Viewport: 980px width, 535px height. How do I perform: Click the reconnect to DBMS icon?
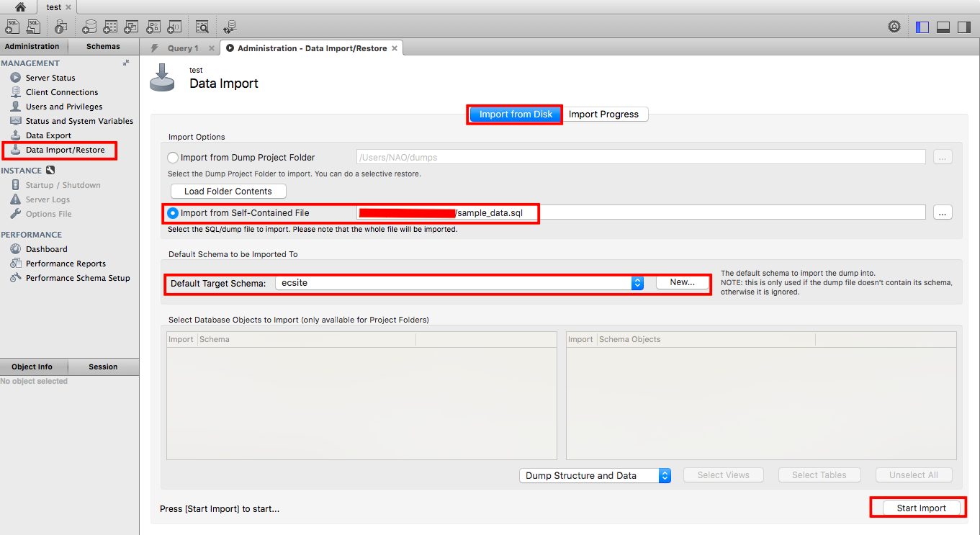coord(230,27)
